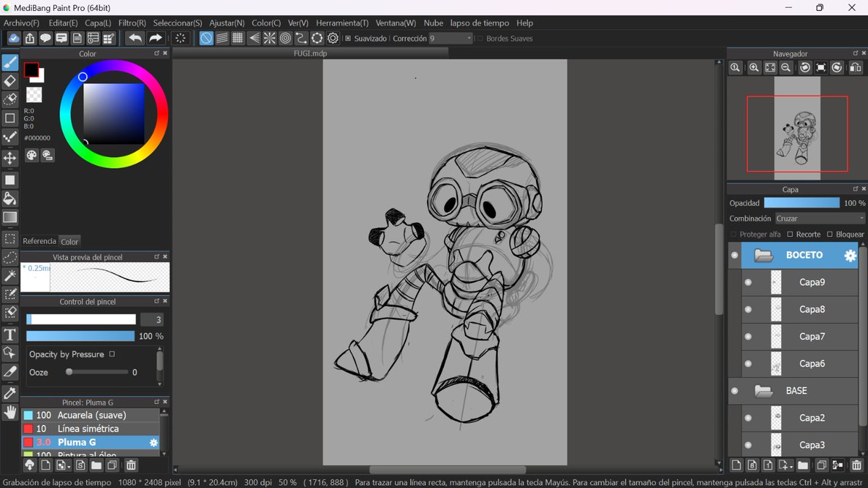The width and height of the screenshot is (868, 488).
Task: Click the brush size value field
Action: click(x=152, y=319)
